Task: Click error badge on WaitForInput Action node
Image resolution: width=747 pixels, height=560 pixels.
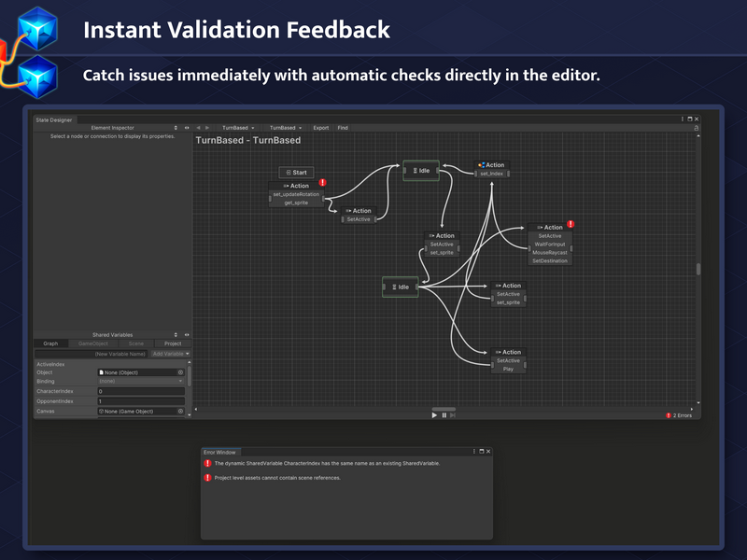Action: [571, 224]
